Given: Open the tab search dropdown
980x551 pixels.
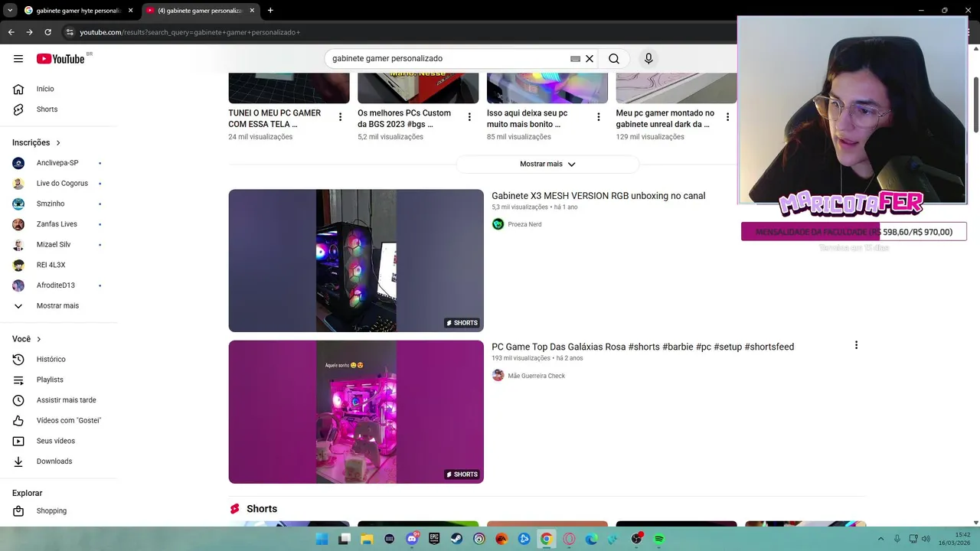Looking at the screenshot, I should point(10,11).
